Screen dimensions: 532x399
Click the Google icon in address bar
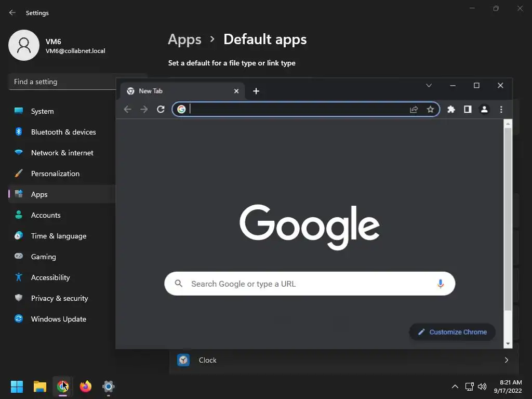(x=181, y=109)
